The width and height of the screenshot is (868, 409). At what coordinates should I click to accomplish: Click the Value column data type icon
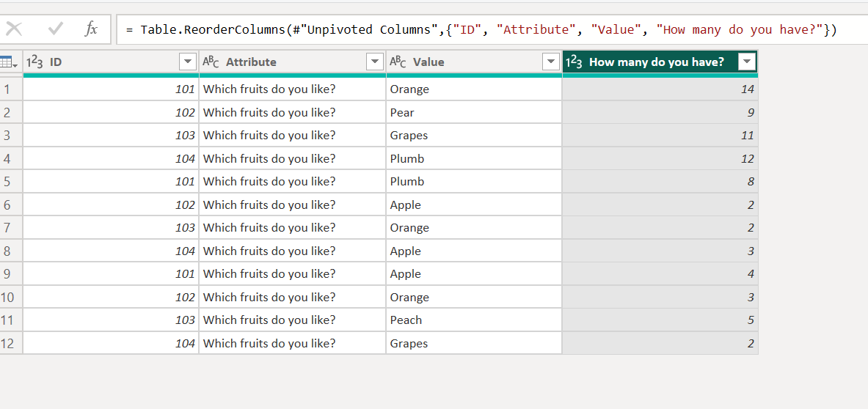pos(398,62)
